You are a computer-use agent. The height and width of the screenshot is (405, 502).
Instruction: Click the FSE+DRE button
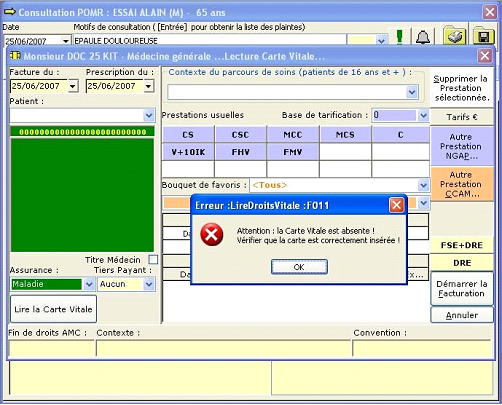click(x=462, y=245)
